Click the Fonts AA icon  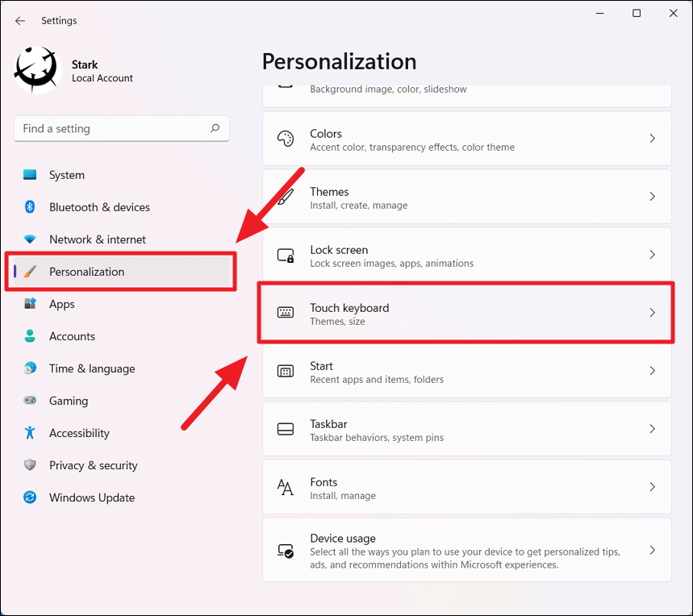tap(285, 487)
